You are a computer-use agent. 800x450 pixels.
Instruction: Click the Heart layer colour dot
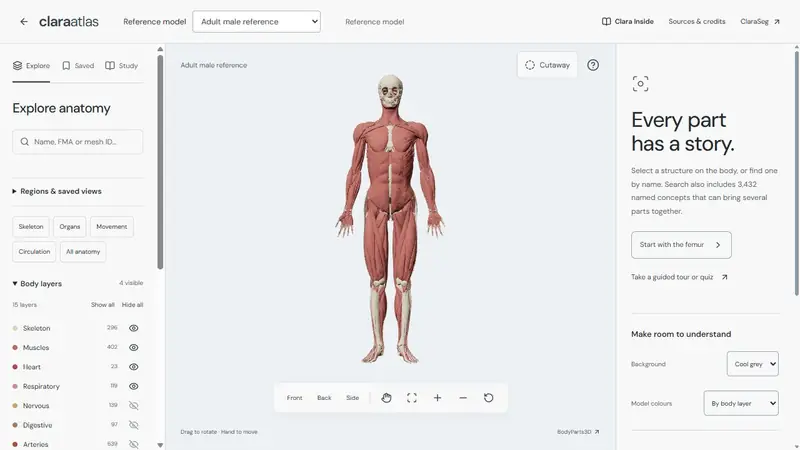(15, 367)
